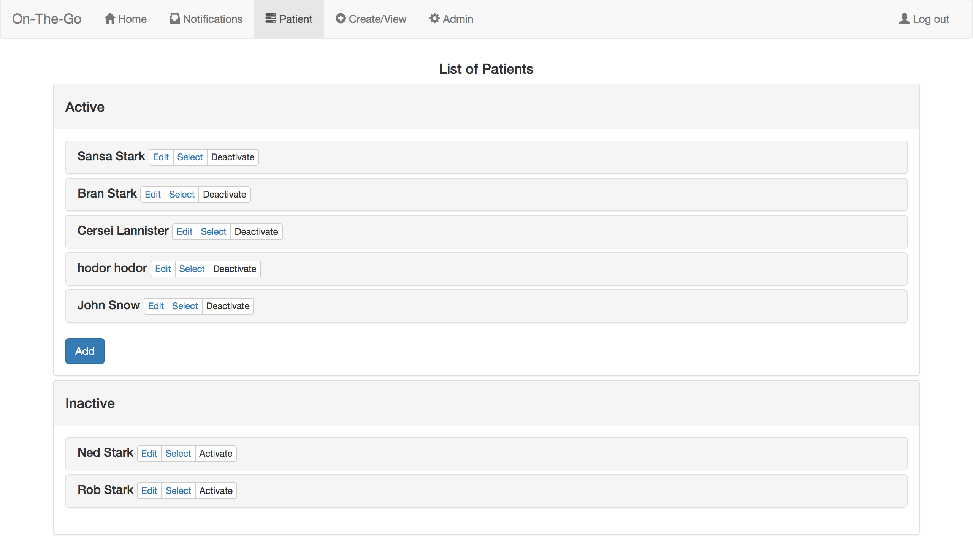This screenshot has width=973, height=560.
Task: Click the Patient list icon
Action: pyautogui.click(x=271, y=19)
